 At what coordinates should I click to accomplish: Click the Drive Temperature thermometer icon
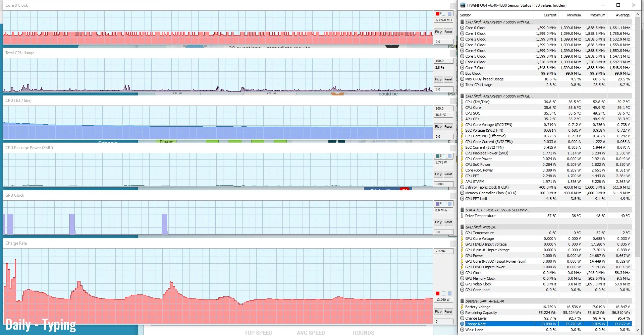click(x=462, y=216)
